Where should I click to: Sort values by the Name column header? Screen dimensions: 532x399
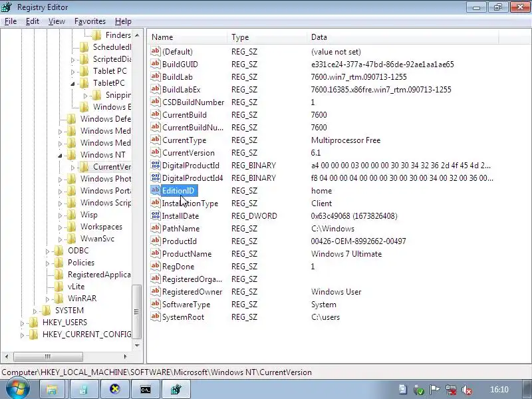pos(188,37)
